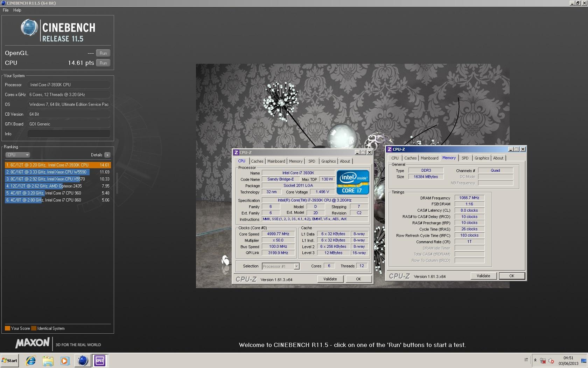Switch to Cinebench taskbar icon
Viewport: 588px width, 368px height.
click(x=83, y=360)
